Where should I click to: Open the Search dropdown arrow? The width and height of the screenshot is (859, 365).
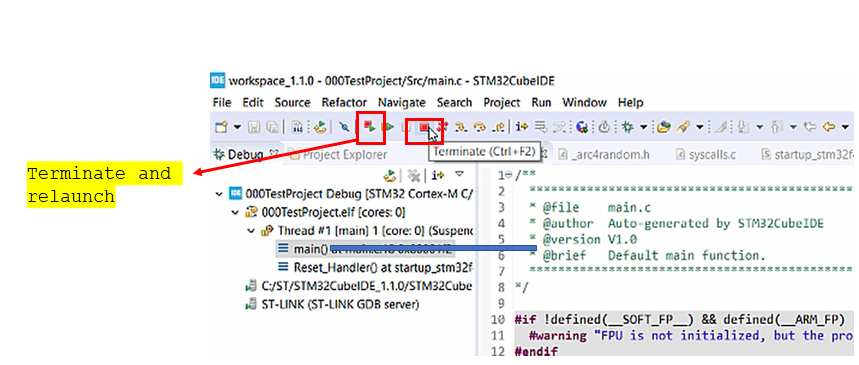point(700,127)
